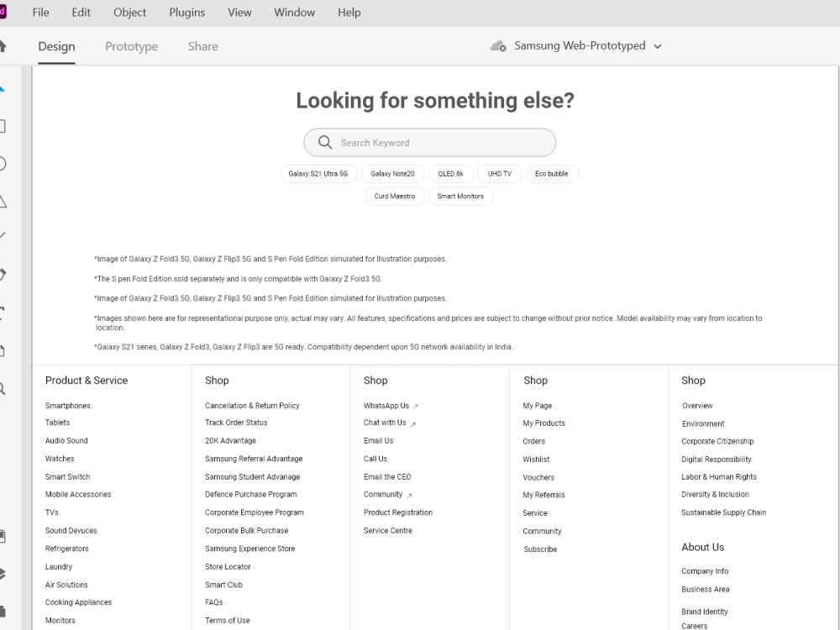Click the Subscribe link

(540, 549)
